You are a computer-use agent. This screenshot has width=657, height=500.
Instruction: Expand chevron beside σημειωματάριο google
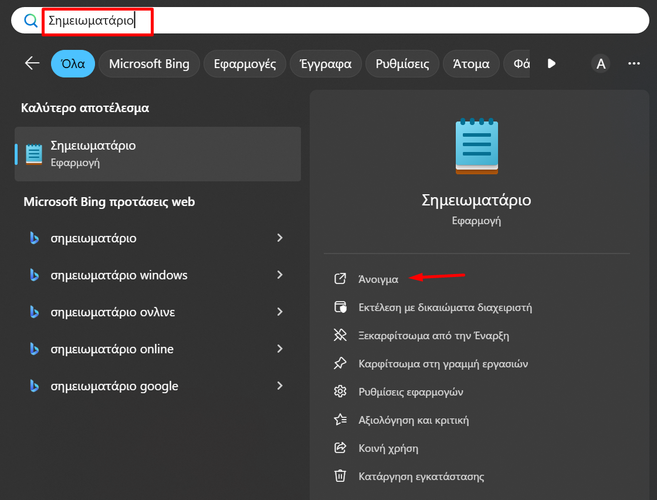279,385
